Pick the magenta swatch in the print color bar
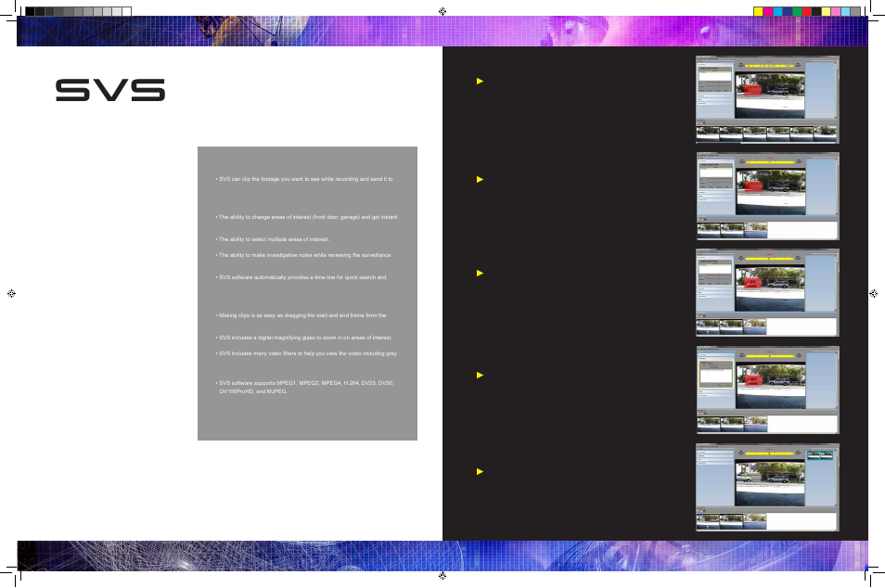 (x=768, y=11)
